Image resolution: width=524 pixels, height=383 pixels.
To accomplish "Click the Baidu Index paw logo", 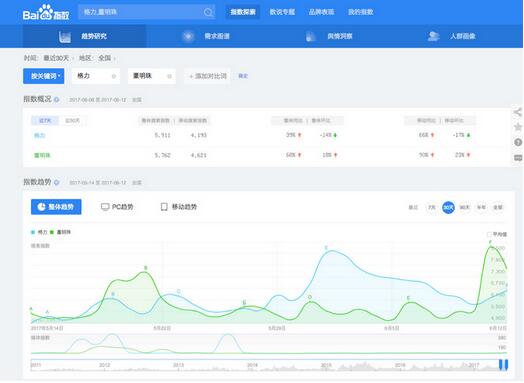I will coord(46,13).
